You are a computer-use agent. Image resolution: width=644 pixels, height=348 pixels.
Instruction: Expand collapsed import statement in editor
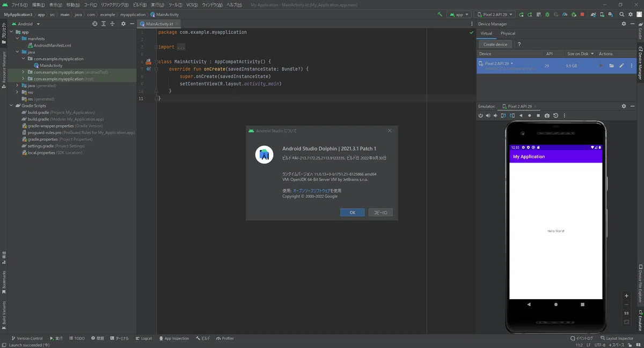coord(181,47)
